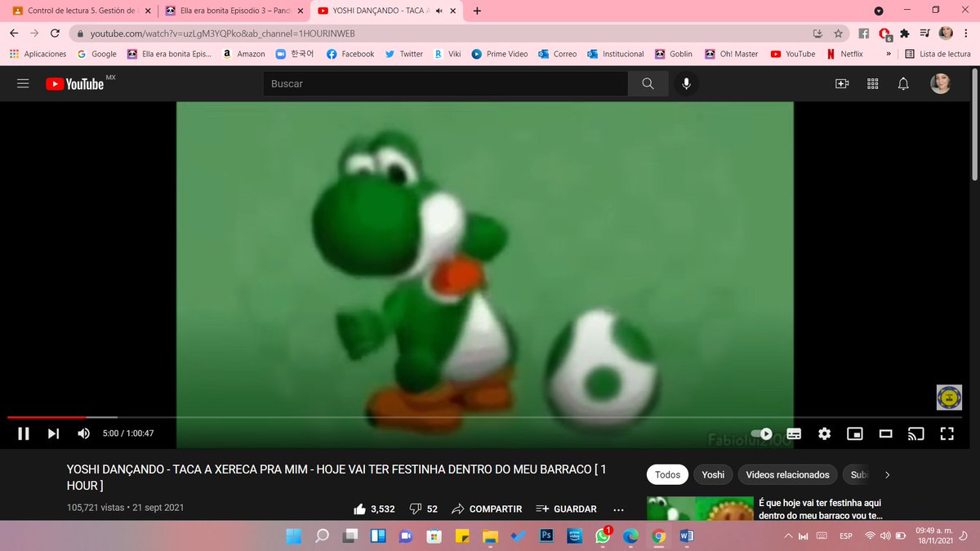The width and height of the screenshot is (980, 551).
Task: Click the YouTube Buscar search field
Action: pos(445,83)
